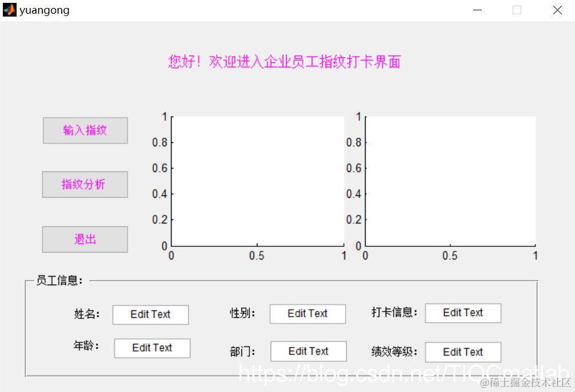Click inside the 部门 department edit field
575x392 pixels.
pyautogui.click(x=308, y=351)
